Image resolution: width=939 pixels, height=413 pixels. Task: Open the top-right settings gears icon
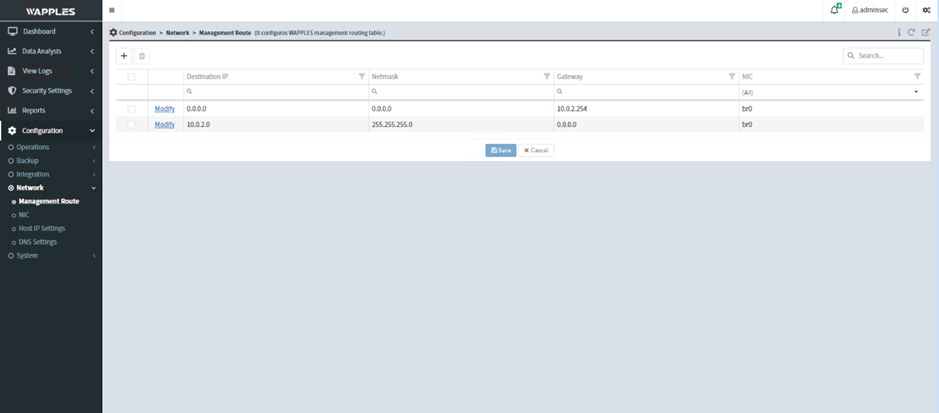pos(926,10)
